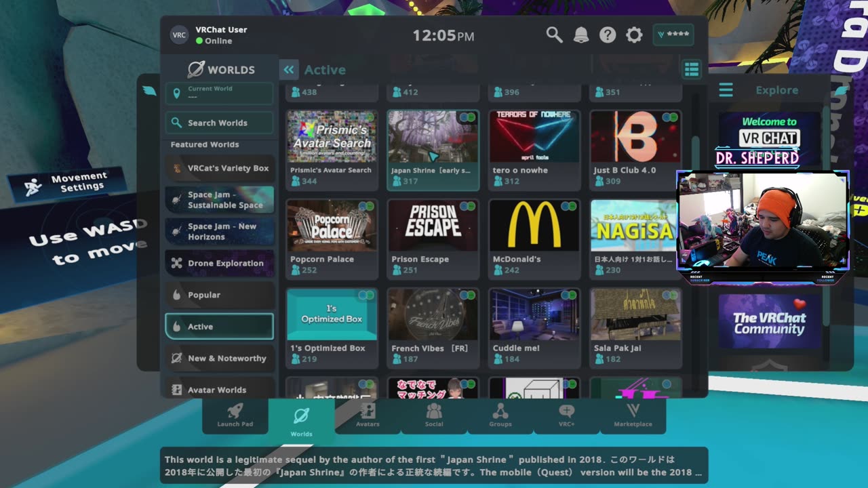The width and height of the screenshot is (868, 488).
Task: Click the 12:05 PM clock text
Action: [443, 35]
